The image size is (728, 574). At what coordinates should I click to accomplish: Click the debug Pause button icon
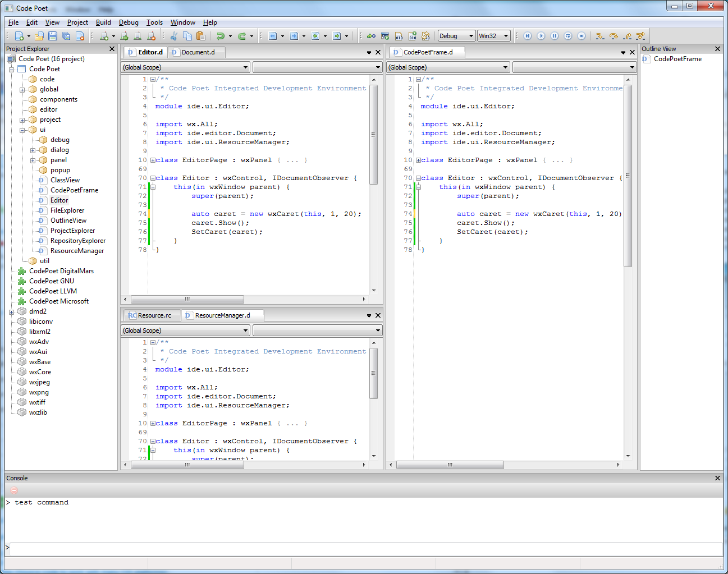555,36
